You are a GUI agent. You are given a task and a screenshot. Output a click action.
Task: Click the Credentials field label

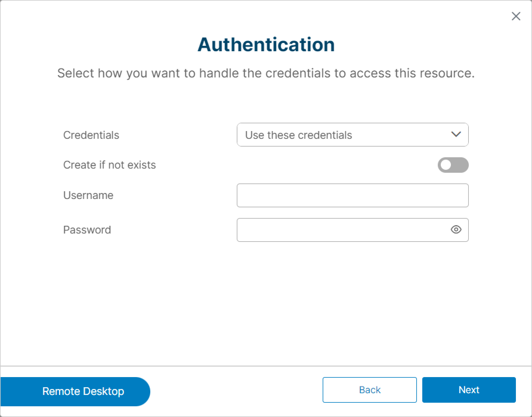(91, 135)
